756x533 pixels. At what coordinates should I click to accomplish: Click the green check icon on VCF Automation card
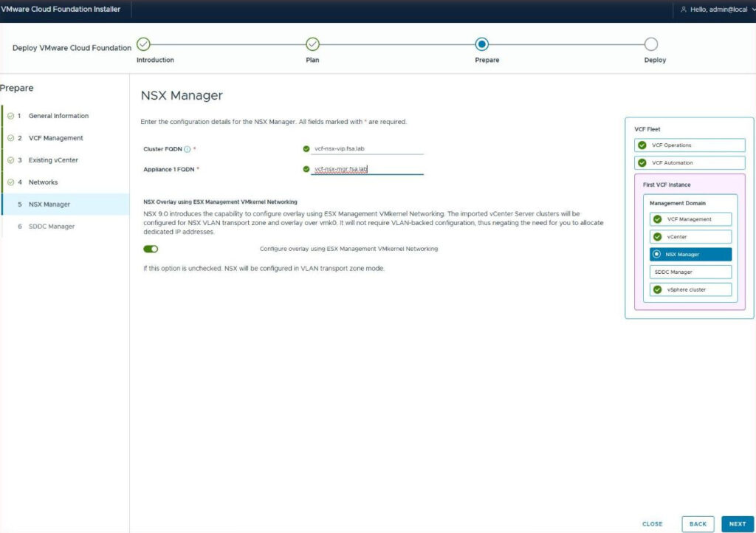[642, 163]
